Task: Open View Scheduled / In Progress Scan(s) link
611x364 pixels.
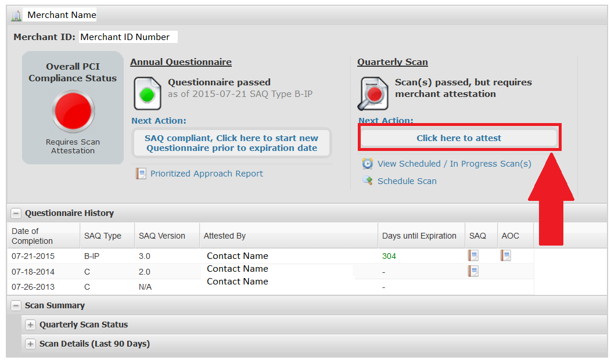Action: (x=454, y=164)
